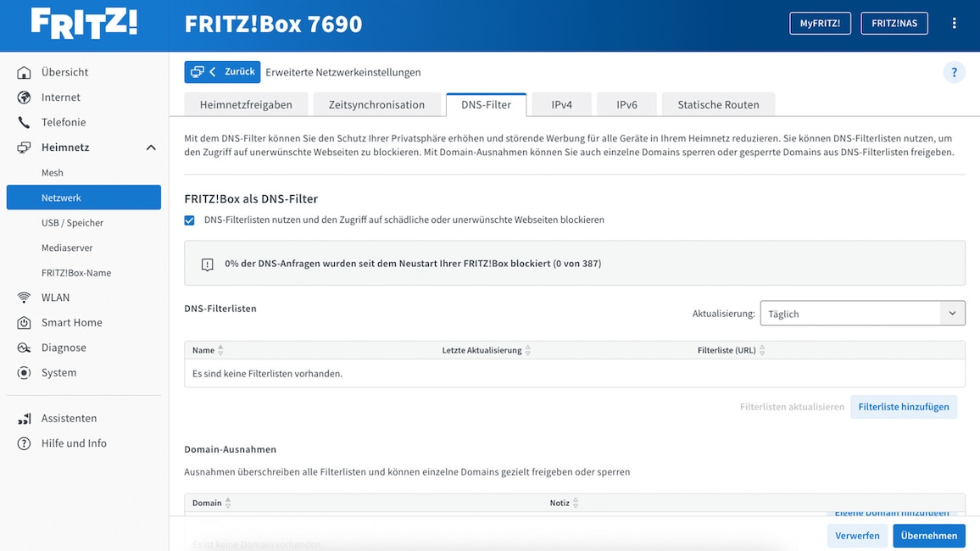
Task: Click the MyFRITZ! button
Action: [x=820, y=23]
